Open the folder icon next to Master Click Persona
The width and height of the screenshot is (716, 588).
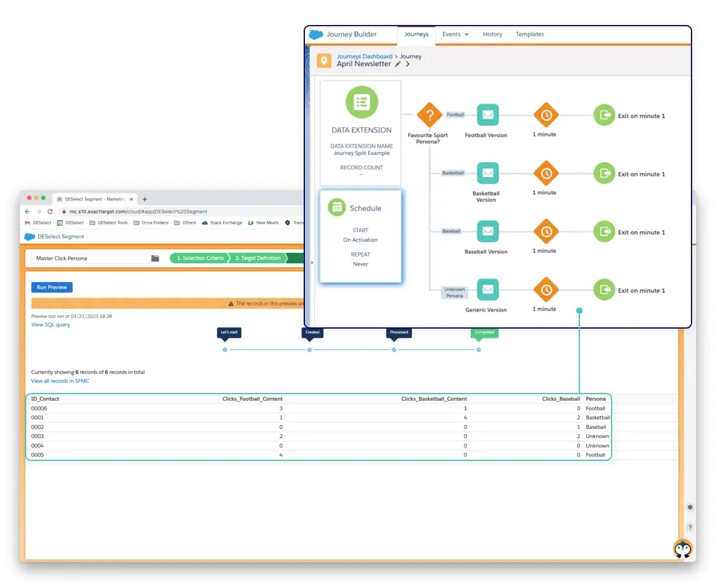coord(155,258)
